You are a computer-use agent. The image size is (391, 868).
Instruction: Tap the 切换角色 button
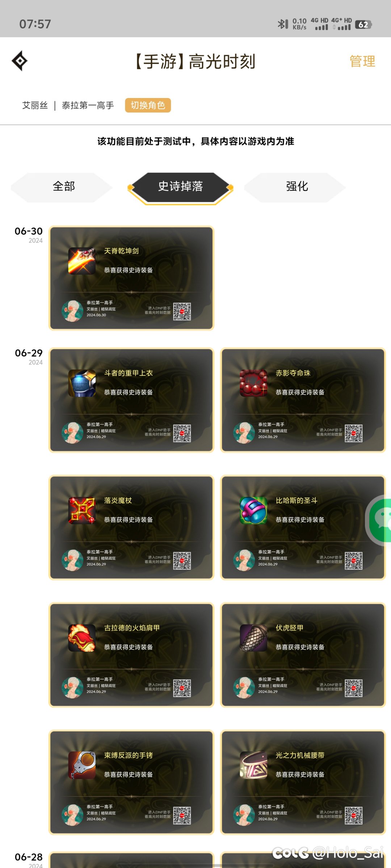[148, 105]
